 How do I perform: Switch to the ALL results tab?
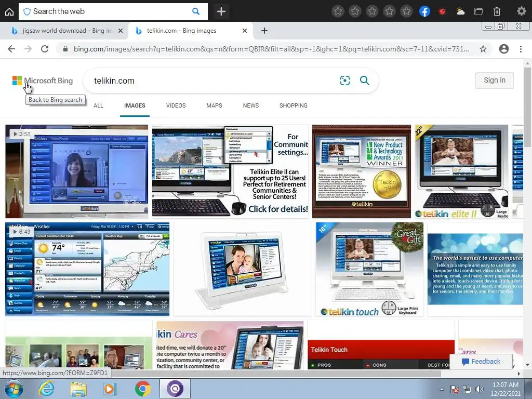coord(98,105)
